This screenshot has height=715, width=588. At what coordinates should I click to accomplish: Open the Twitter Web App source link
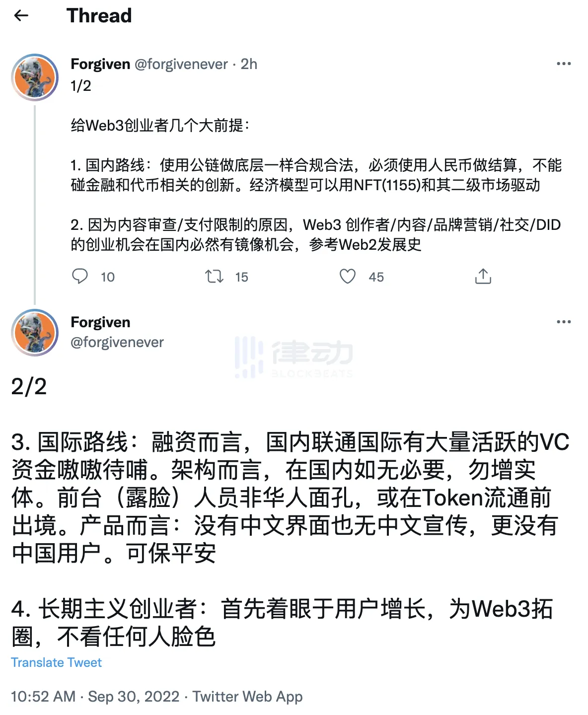pos(247,696)
